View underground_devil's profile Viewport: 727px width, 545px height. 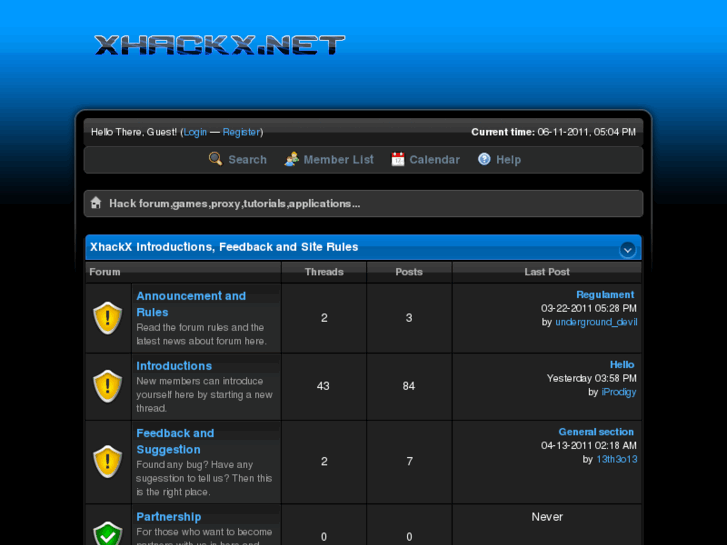click(x=596, y=322)
